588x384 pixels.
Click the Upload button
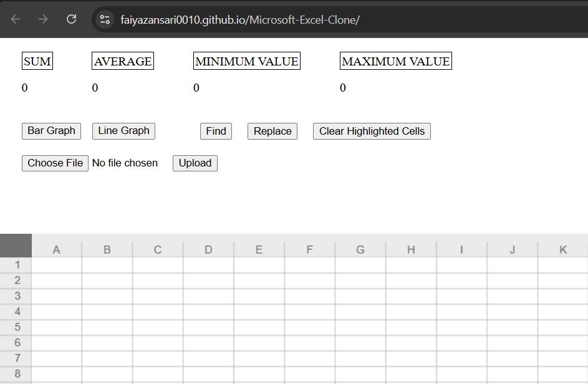click(195, 163)
